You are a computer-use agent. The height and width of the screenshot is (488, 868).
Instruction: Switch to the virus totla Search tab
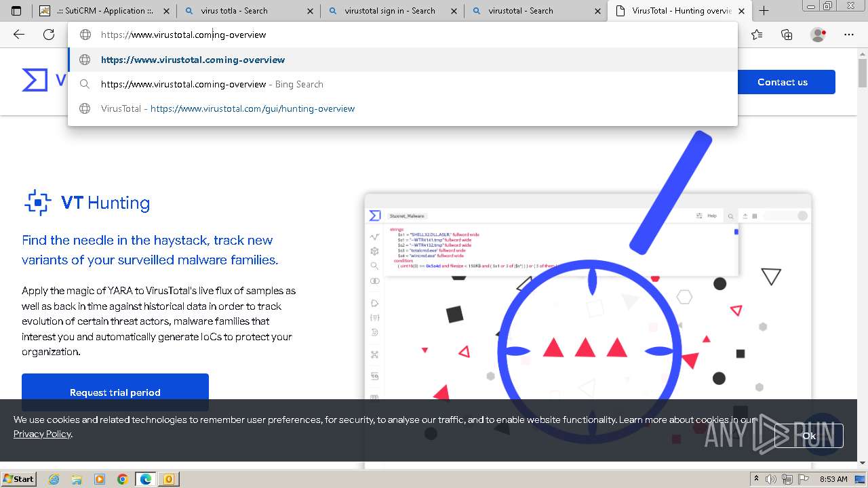[248, 11]
